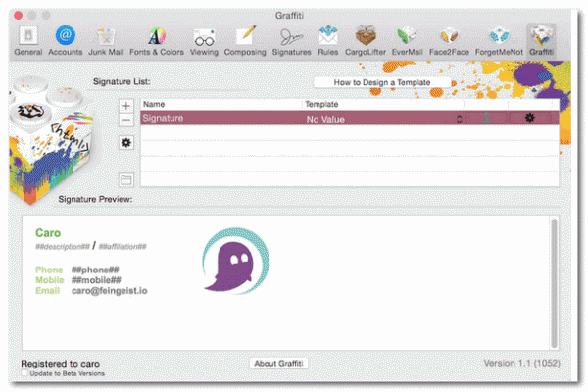Screen dimensions: 588x392
Task: Open the Viewing preferences pane
Action: pos(204,41)
